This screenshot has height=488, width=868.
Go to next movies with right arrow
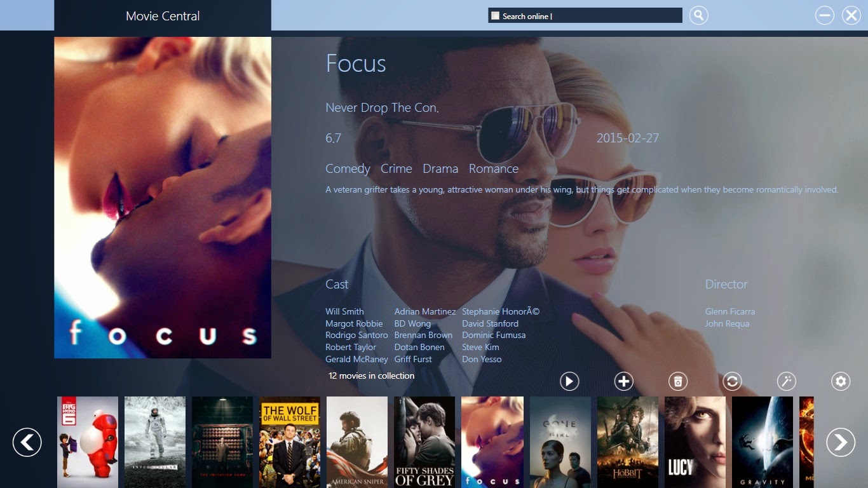tap(841, 442)
